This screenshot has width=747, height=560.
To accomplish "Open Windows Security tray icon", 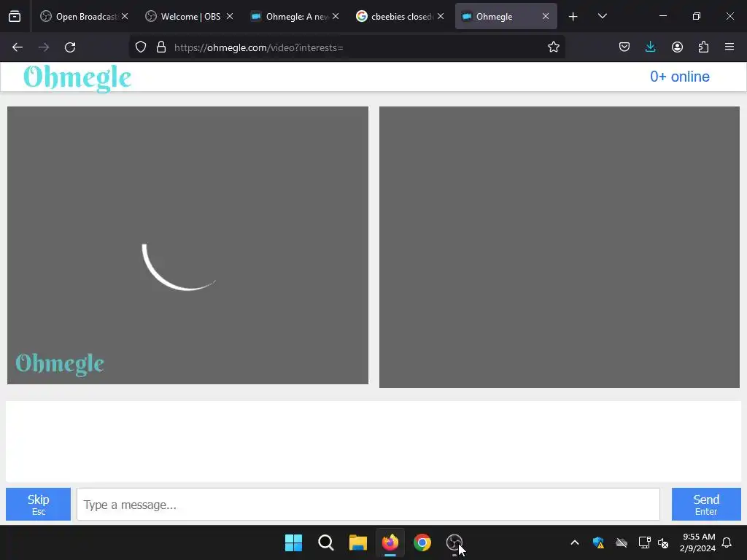I will tap(598, 542).
